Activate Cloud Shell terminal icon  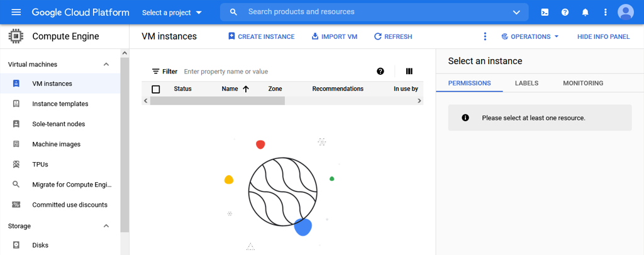(x=545, y=13)
